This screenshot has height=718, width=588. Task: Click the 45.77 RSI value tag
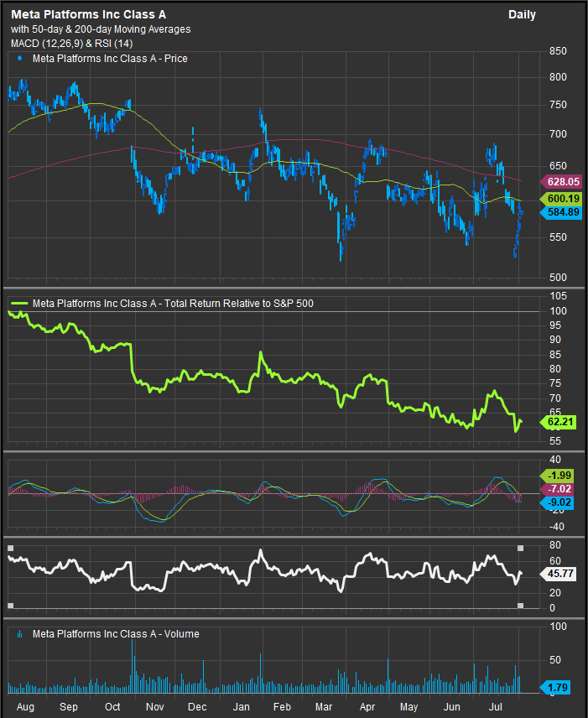[x=559, y=573]
